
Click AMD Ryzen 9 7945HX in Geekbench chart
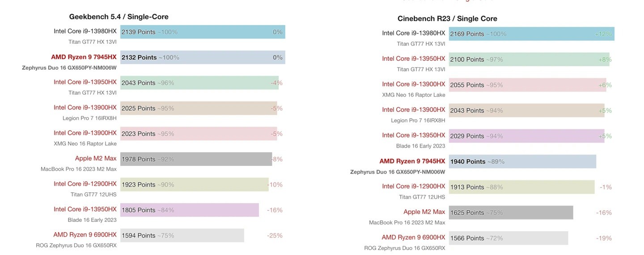tap(84, 57)
